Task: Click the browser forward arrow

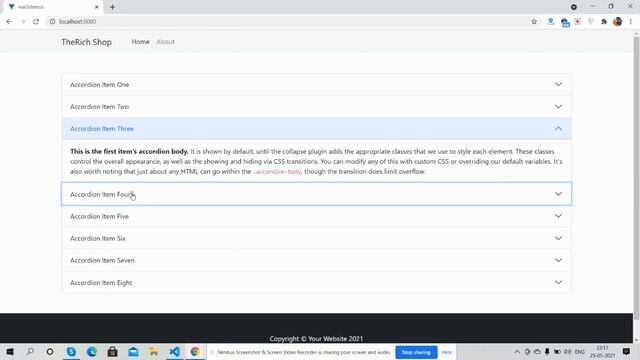Action: 22,22
